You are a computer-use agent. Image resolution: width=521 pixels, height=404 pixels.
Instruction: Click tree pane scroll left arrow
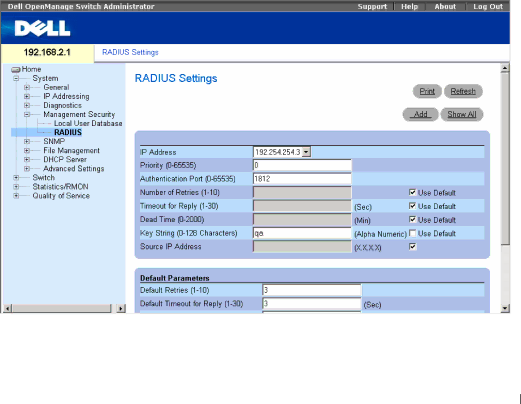point(7,308)
